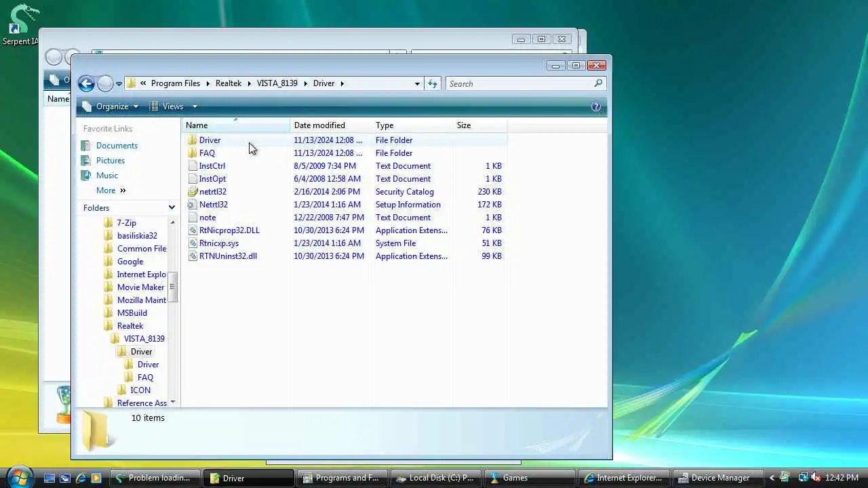This screenshot has width=868, height=488.
Task: Click folder tree scroll up arrow
Action: pos(173,222)
